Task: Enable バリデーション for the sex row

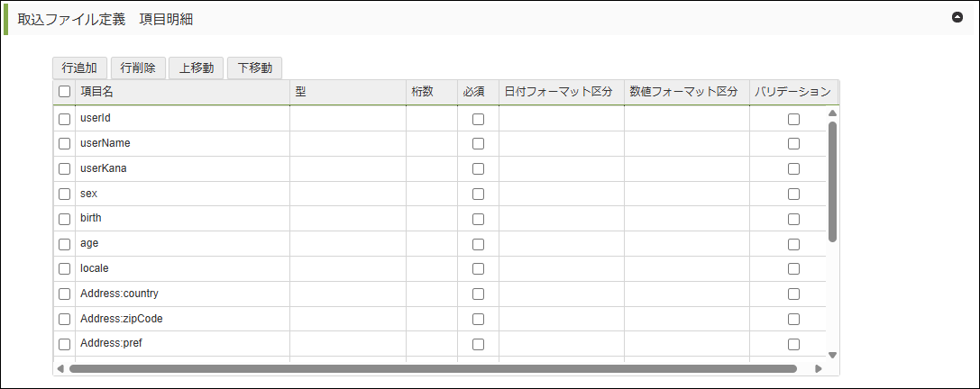Action: pyautogui.click(x=793, y=194)
